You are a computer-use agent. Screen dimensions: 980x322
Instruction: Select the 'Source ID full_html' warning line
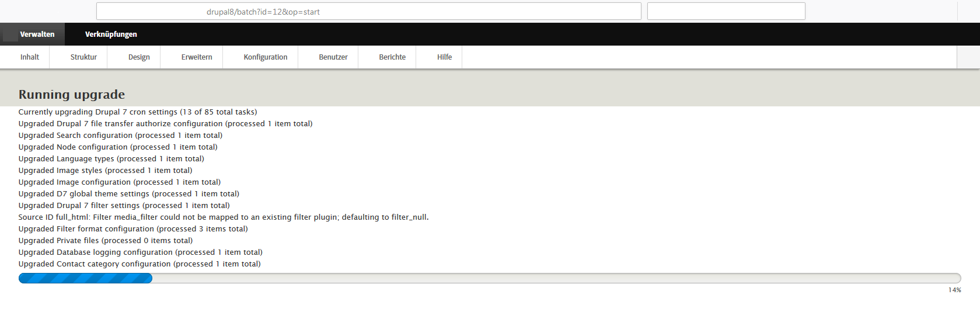click(x=224, y=217)
